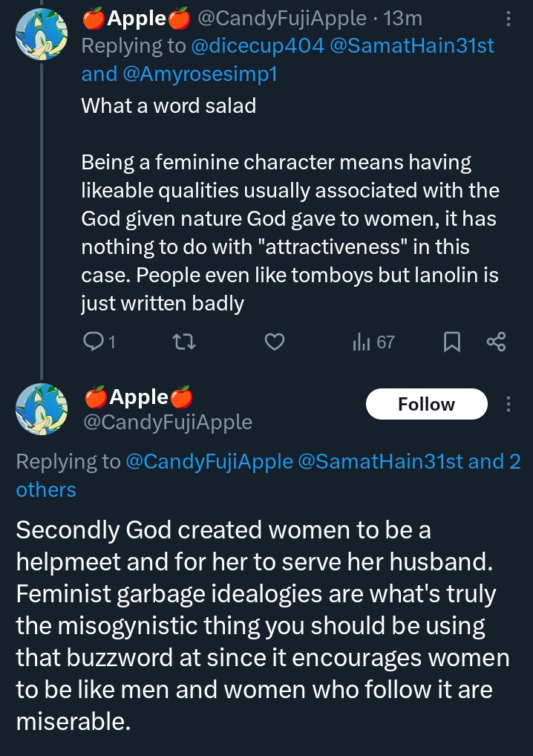Open more options beside the Follow button

(x=509, y=404)
